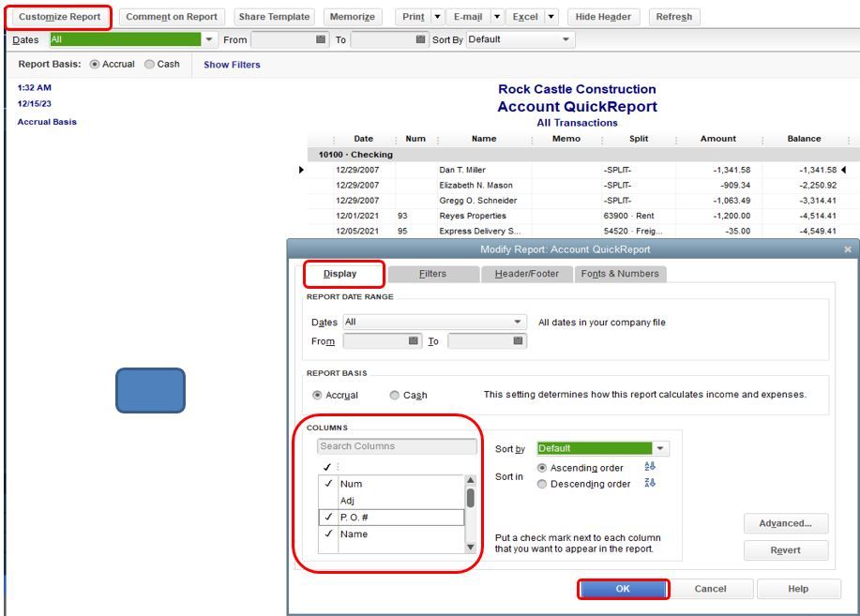
Task: Uncheck the P. O. # column
Action: pyautogui.click(x=328, y=517)
